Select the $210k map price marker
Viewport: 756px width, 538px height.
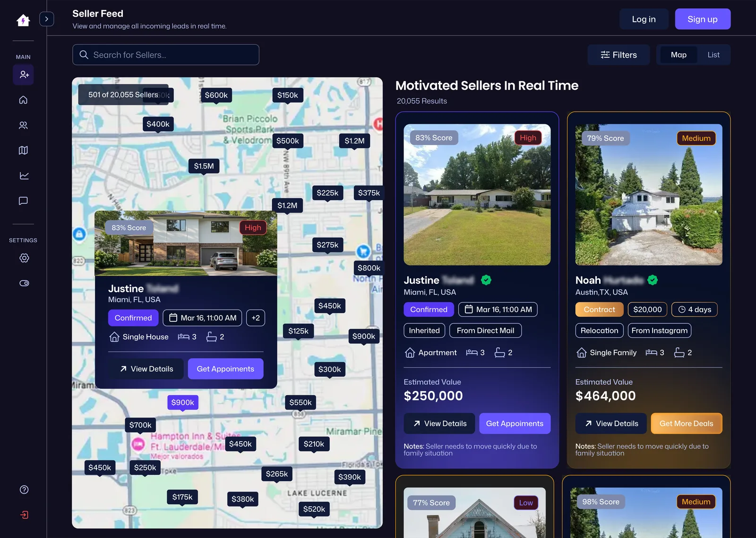click(x=314, y=444)
